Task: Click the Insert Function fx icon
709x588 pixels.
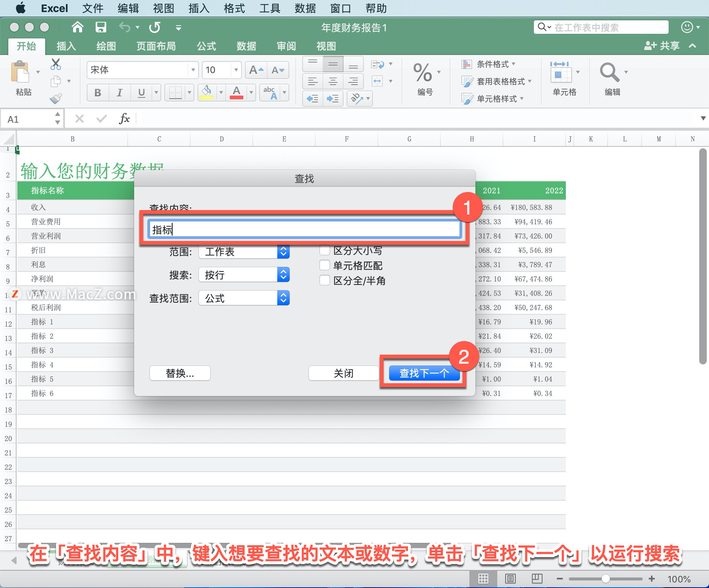Action: tap(124, 119)
